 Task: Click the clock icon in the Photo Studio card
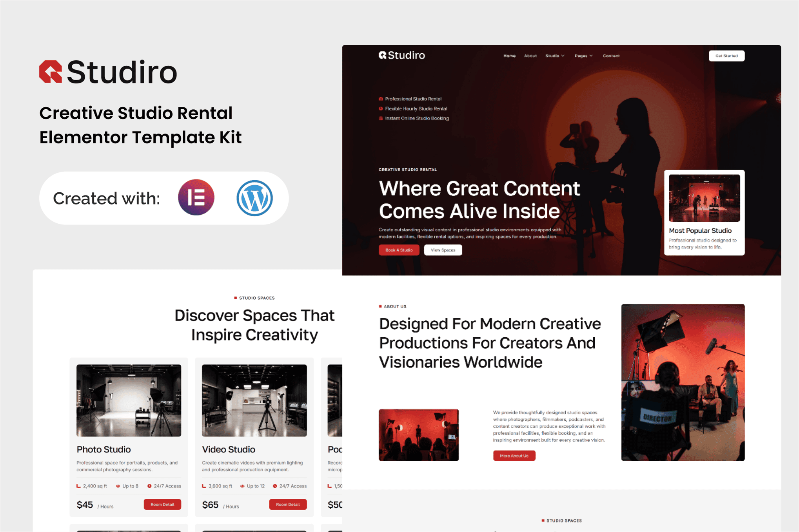point(149,486)
